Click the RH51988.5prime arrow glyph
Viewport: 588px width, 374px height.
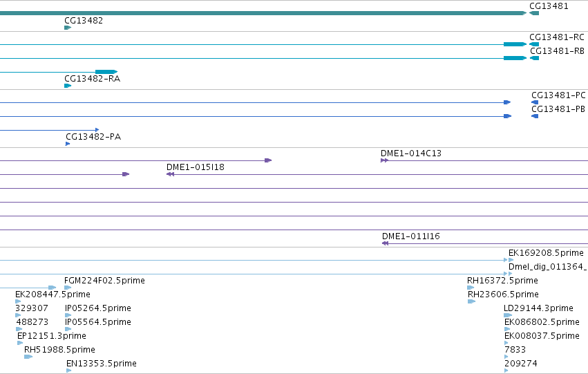(x=28, y=357)
